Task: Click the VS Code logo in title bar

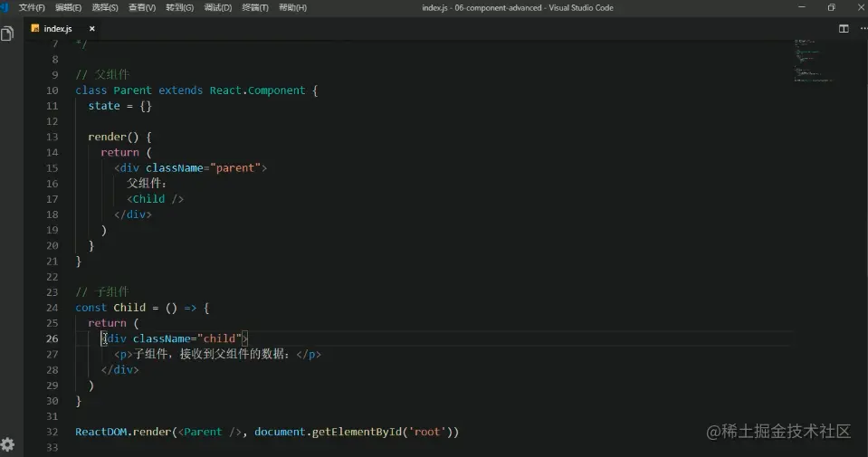Action: (5, 7)
